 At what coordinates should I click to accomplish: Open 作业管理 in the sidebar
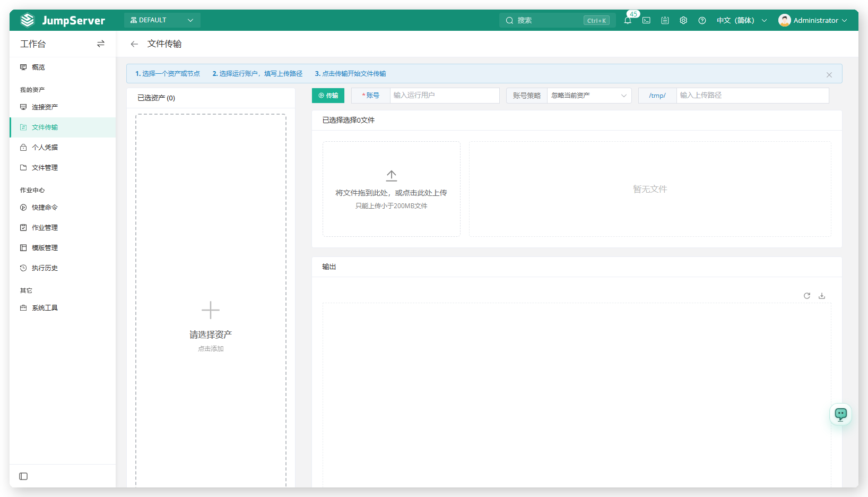63,228
